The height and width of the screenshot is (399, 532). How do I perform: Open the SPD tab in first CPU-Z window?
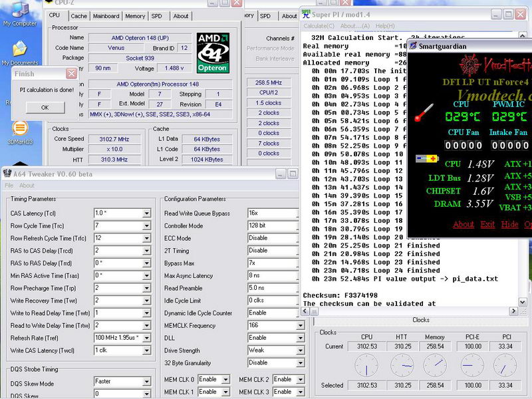156,16
